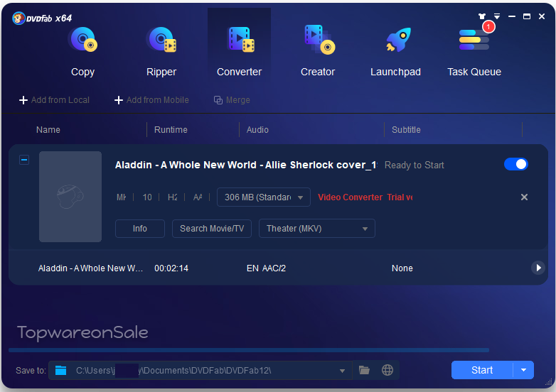Screen dimensions: 556x392
Task: Click the Name column header
Action: pyautogui.click(x=48, y=130)
